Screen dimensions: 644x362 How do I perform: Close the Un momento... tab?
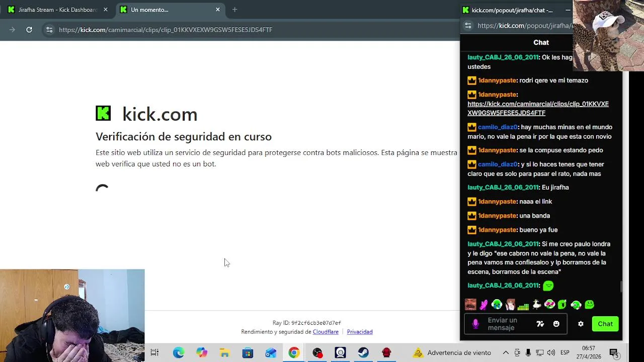(218, 10)
